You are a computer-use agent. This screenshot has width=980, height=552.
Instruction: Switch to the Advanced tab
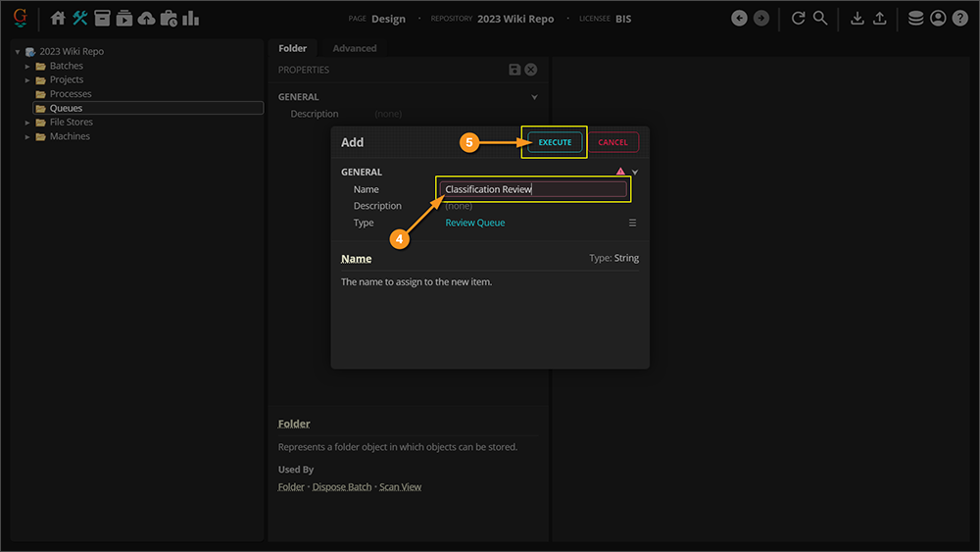[x=355, y=48]
